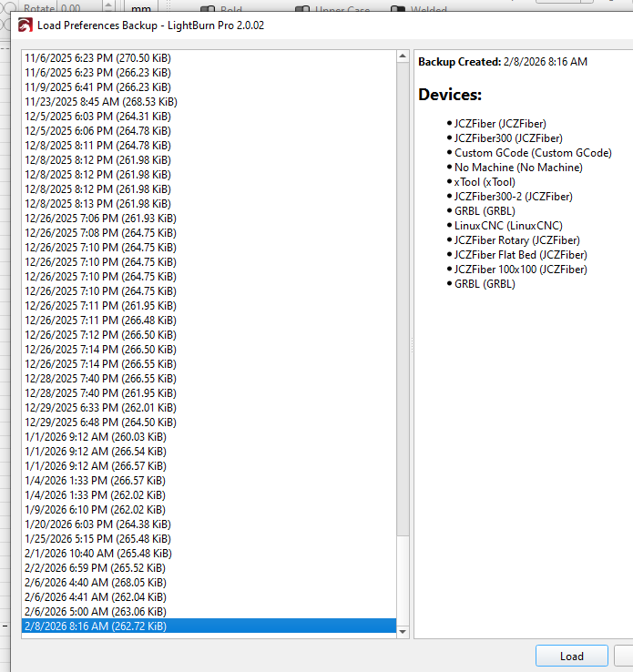The image size is (633, 672).
Task: Select backup 12/5/2025 6:03 PM
Action: [x=209, y=117]
